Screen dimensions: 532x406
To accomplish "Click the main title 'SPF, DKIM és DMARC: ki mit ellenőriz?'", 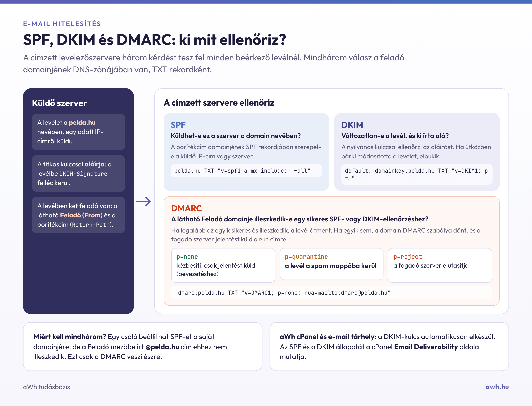I will point(155,40).
